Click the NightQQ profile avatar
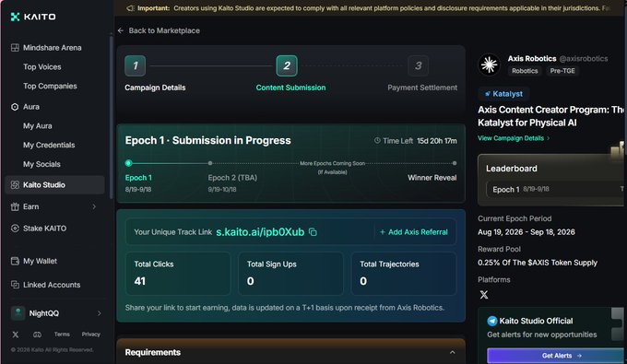The height and width of the screenshot is (364, 627). click(x=18, y=313)
